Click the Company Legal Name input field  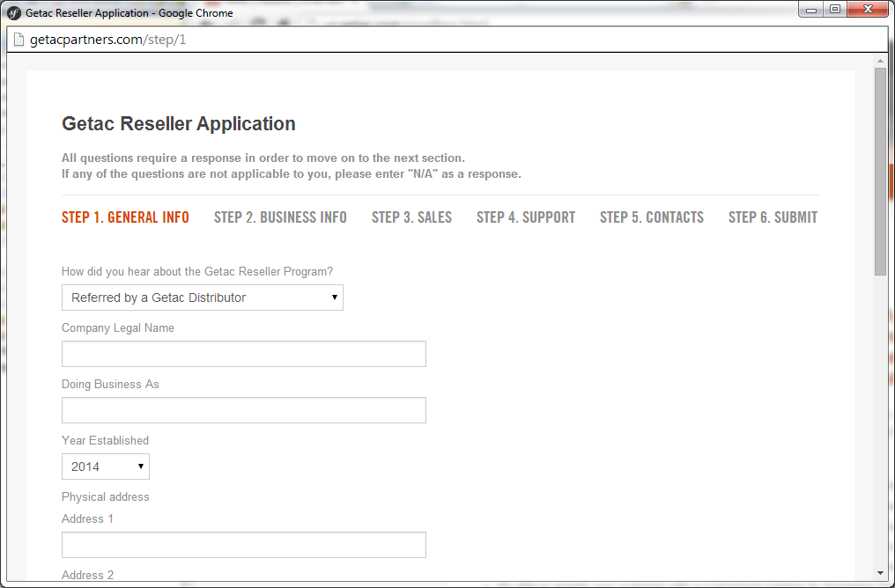coord(244,354)
